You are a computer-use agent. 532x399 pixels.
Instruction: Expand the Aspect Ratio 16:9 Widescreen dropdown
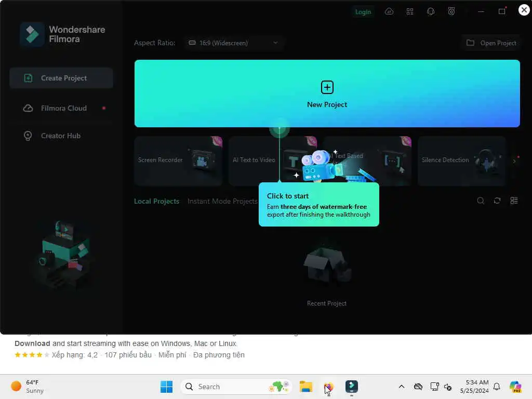[234, 43]
